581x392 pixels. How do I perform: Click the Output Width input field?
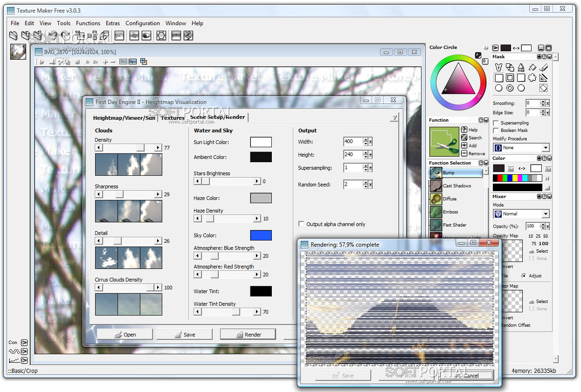[x=353, y=142]
